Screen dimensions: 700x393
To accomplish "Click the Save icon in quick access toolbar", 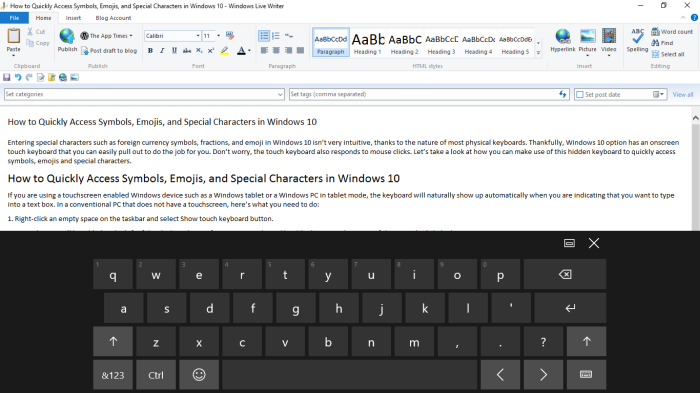I will [7, 77].
